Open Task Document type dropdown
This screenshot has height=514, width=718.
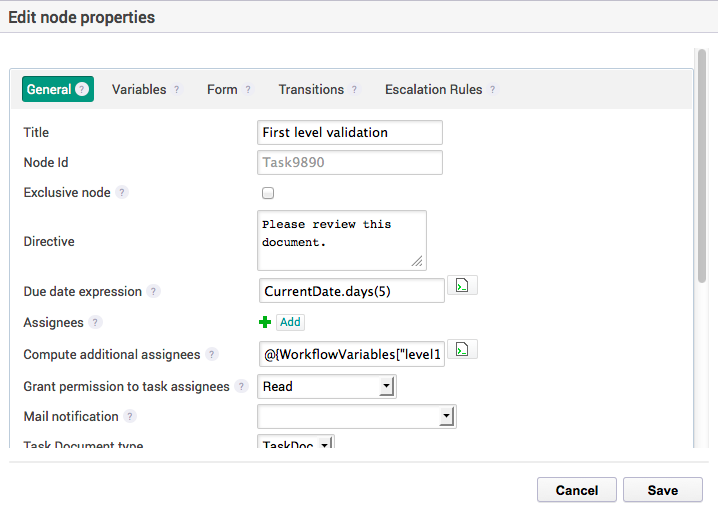pos(296,442)
